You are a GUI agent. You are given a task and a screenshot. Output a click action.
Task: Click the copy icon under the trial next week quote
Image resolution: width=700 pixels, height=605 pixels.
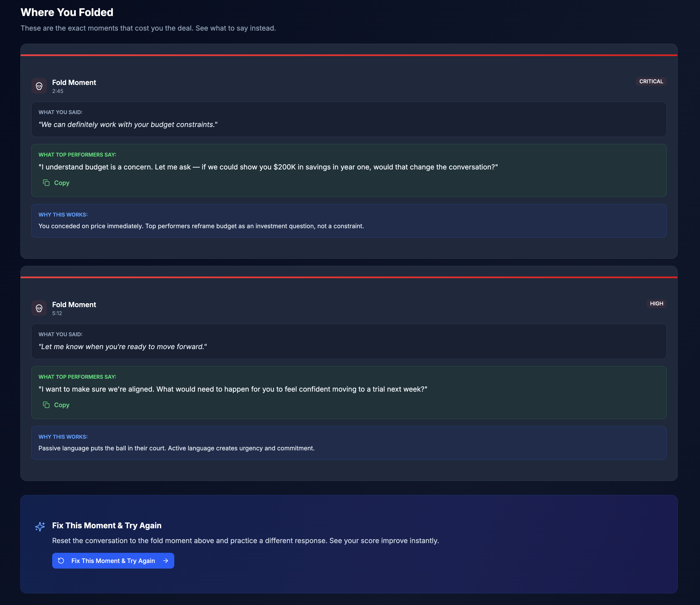coord(46,405)
